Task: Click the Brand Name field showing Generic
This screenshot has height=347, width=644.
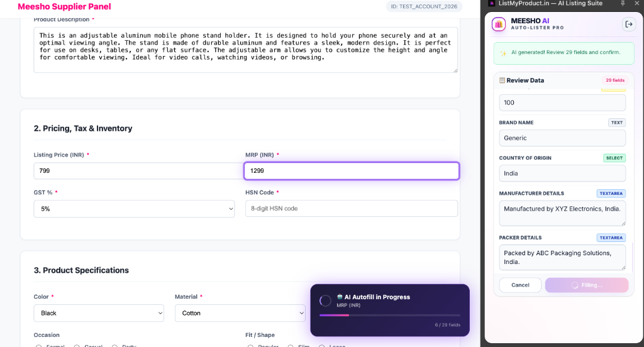Action: [562, 138]
